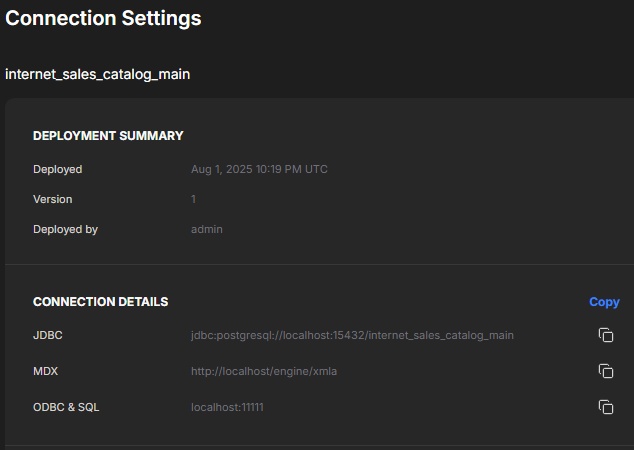Click the jdbc:postgresql connection URL text
This screenshot has width=634, height=450.
[x=352, y=335]
